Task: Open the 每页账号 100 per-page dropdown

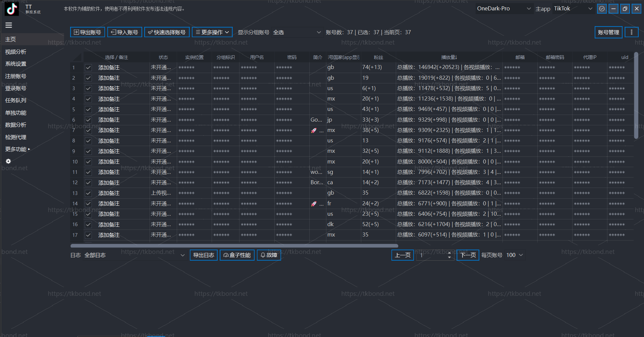Action: tap(515, 255)
